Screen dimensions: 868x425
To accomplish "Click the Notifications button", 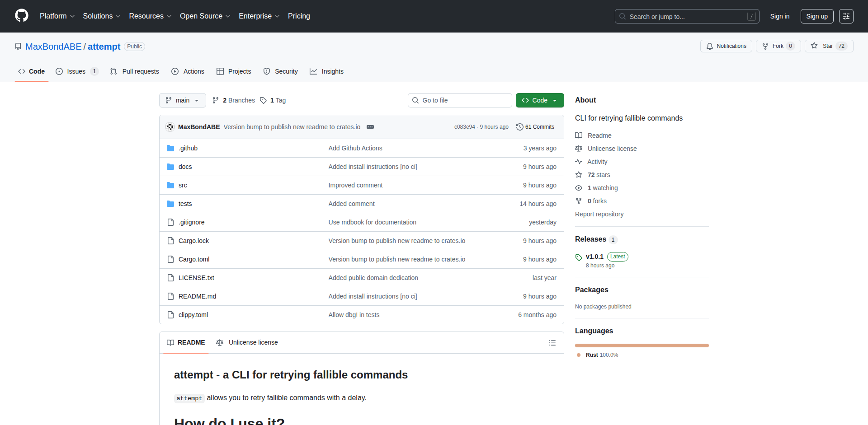I will [x=726, y=46].
